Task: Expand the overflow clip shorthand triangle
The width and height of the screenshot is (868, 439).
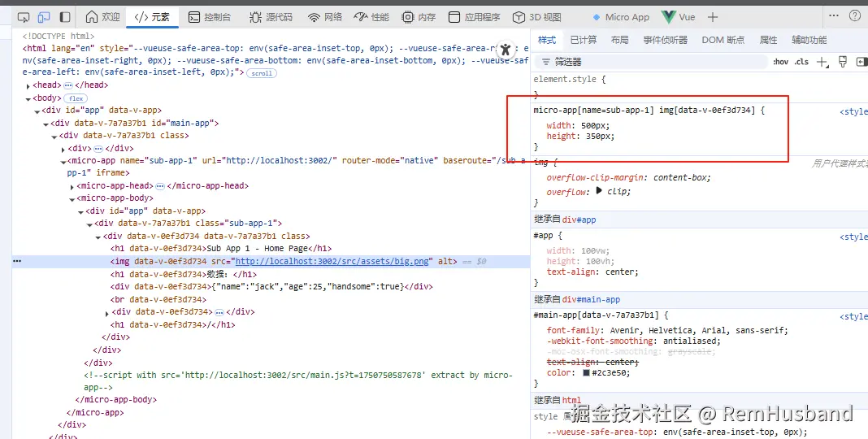Action: 599,190
